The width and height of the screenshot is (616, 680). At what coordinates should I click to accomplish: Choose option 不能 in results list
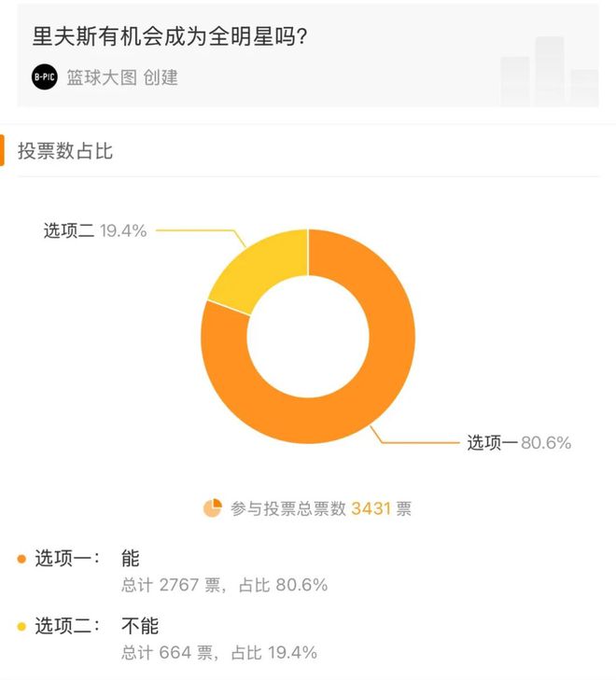pos(140,626)
